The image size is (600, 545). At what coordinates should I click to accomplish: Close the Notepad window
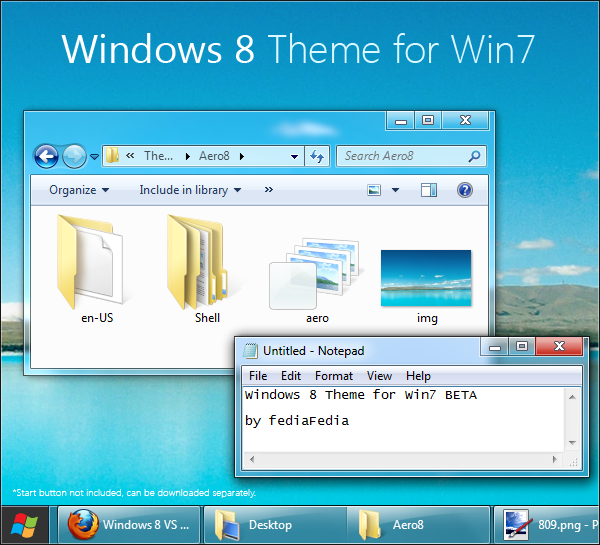click(559, 347)
